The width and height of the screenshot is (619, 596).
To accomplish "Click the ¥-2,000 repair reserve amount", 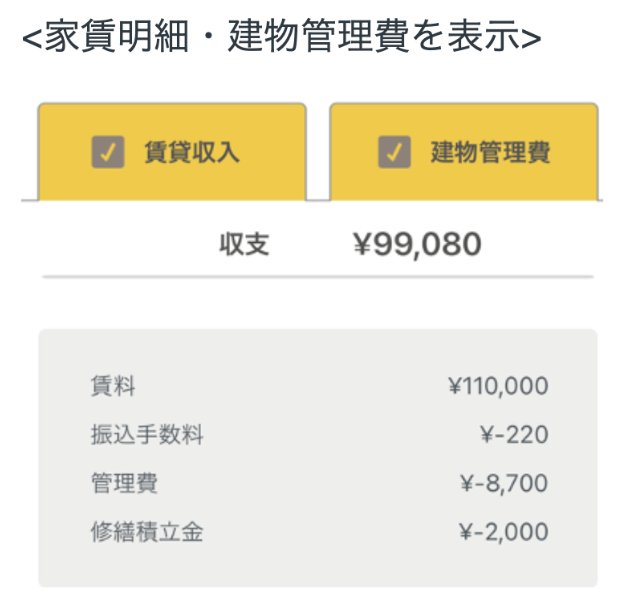I will tap(503, 532).
